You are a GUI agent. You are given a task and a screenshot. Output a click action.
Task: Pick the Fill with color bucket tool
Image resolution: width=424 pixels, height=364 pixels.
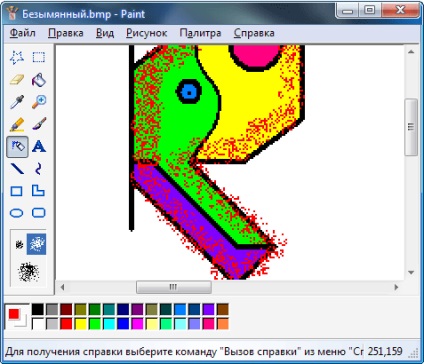point(39,80)
